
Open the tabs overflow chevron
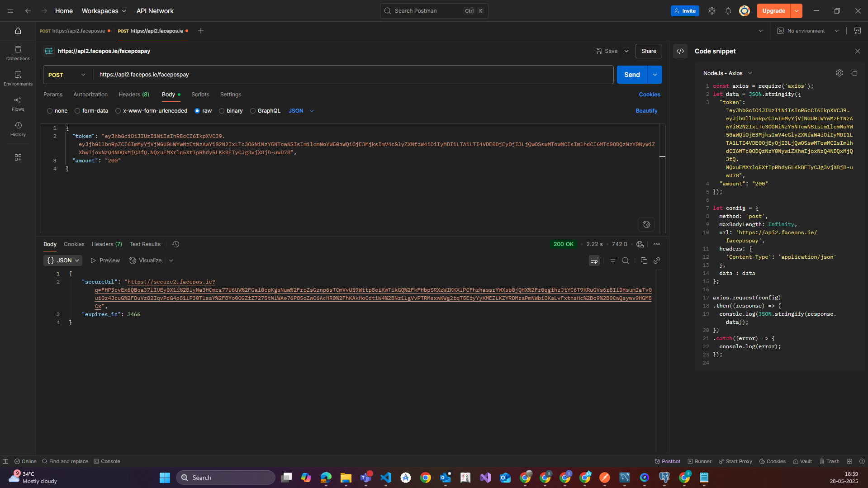click(761, 31)
